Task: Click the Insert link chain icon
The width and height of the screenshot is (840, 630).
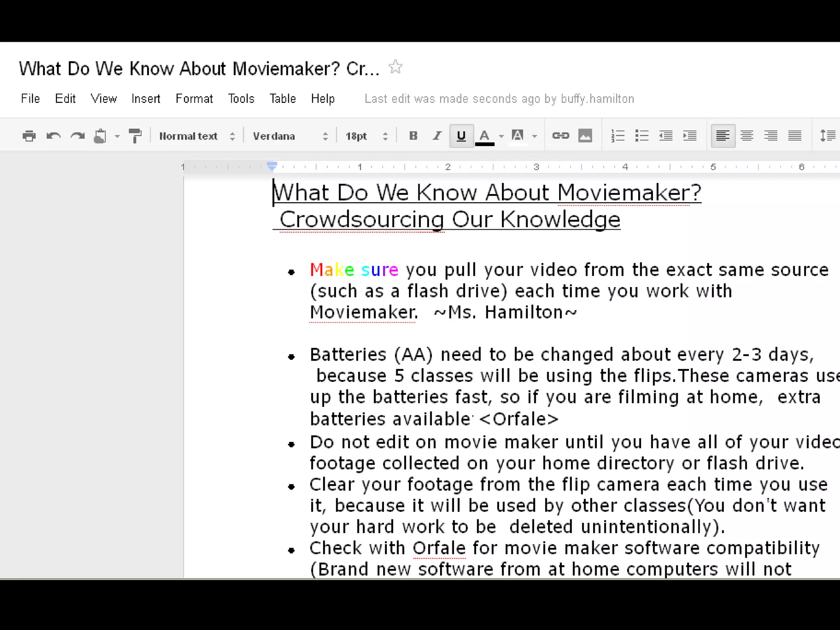Action: coord(560,136)
